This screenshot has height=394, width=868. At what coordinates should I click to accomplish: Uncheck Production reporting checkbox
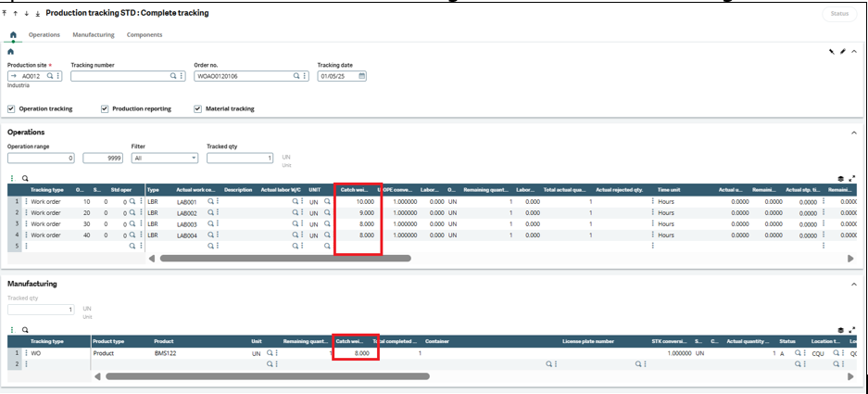(x=105, y=108)
